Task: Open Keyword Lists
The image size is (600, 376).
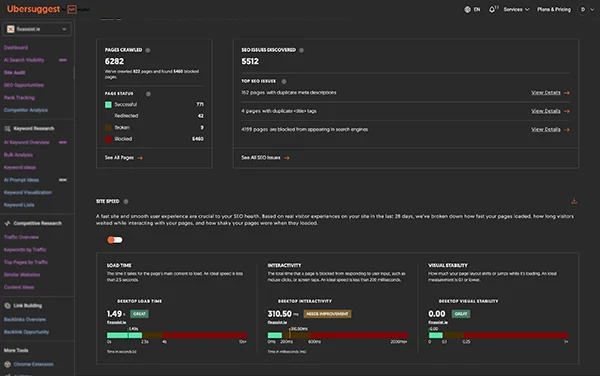Action: coord(19,205)
